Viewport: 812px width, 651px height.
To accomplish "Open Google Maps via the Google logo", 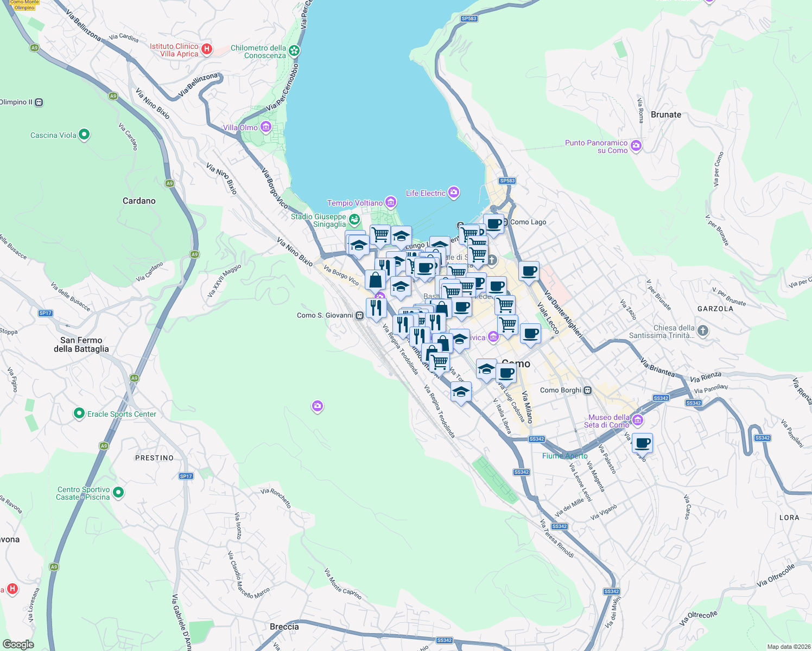I will tap(18, 643).
